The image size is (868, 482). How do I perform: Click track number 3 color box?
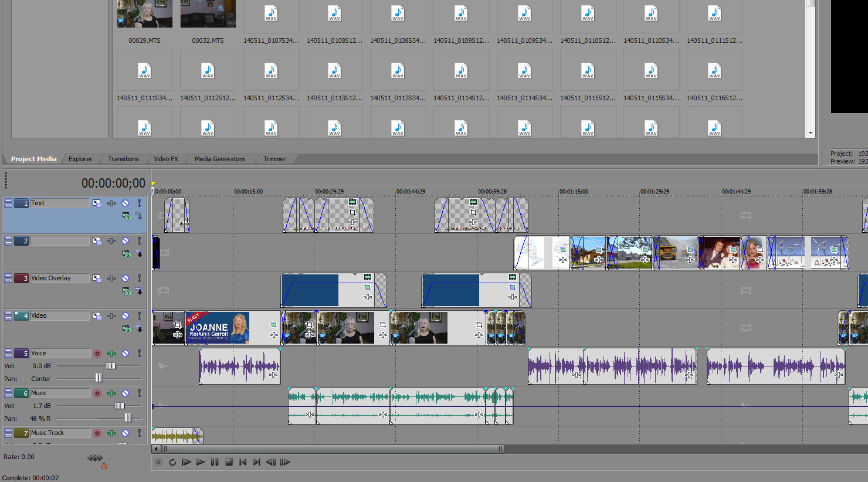[22, 279]
